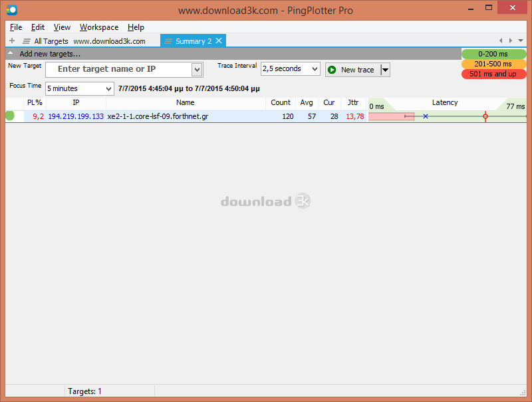The width and height of the screenshot is (532, 402).
Task: Open the Focus Time dropdown
Action: pos(80,89)
